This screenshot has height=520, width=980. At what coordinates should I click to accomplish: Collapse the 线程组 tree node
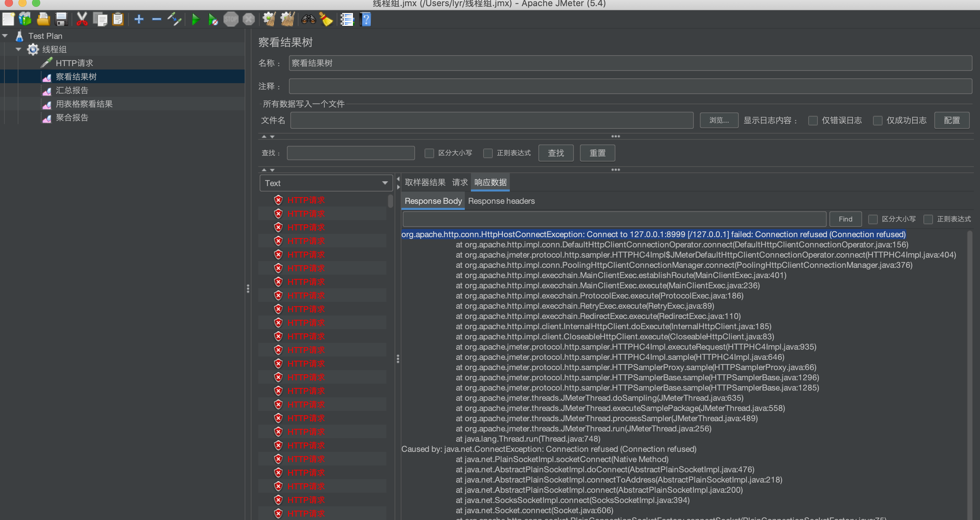pos(18,49)
